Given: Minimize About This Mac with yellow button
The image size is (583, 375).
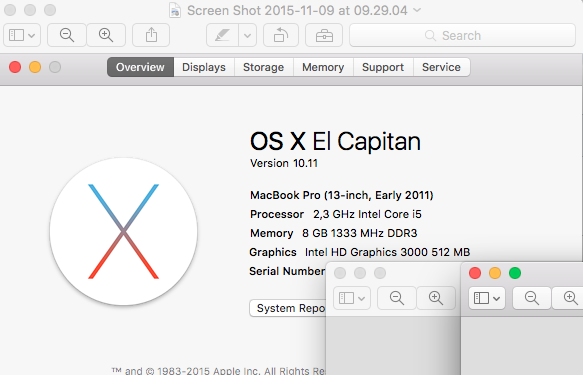Looking at the screenshot, I should [x=35, y=67].
